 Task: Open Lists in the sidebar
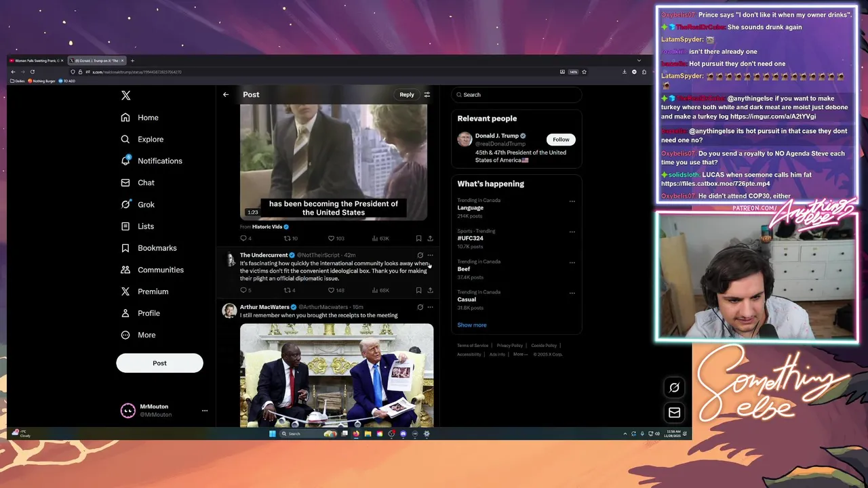coord(138,226)
